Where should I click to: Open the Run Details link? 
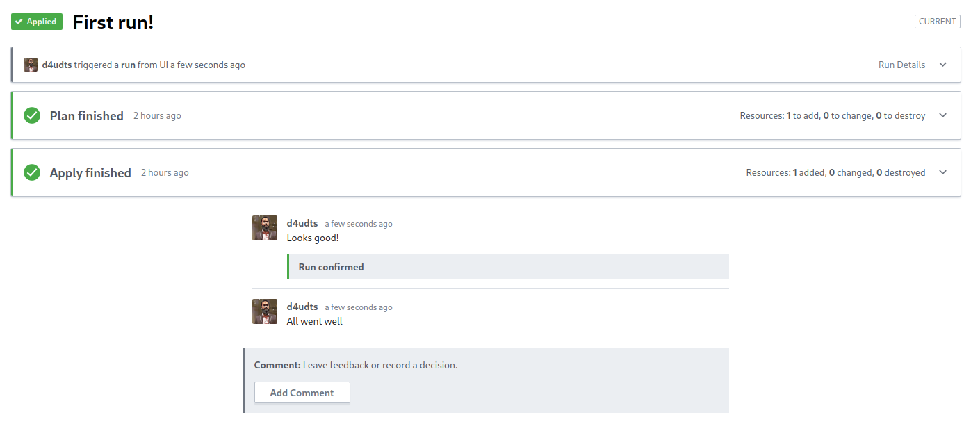click(x=901, y=65)
